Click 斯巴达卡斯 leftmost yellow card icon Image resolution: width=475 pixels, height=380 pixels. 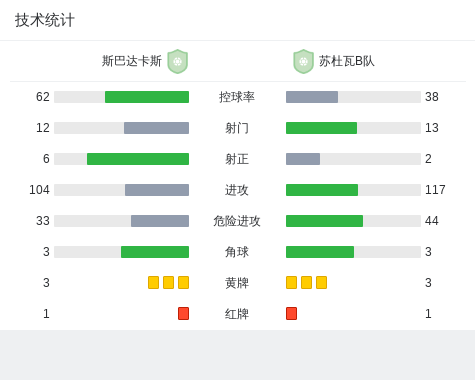click(153, 282)
